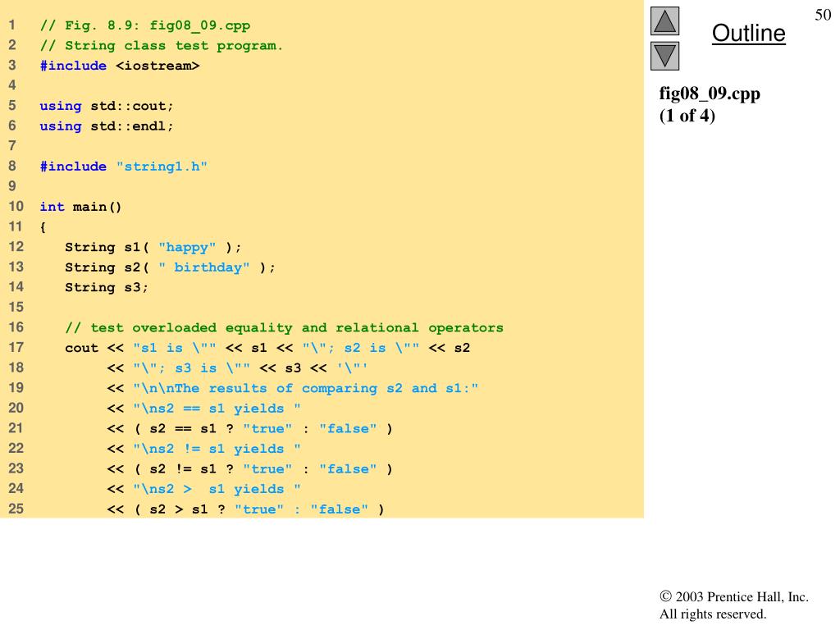Click the "\ns2 != s1 yields" string
The height and width of the screenshot is (630, 840).
(x=217, y=449)
